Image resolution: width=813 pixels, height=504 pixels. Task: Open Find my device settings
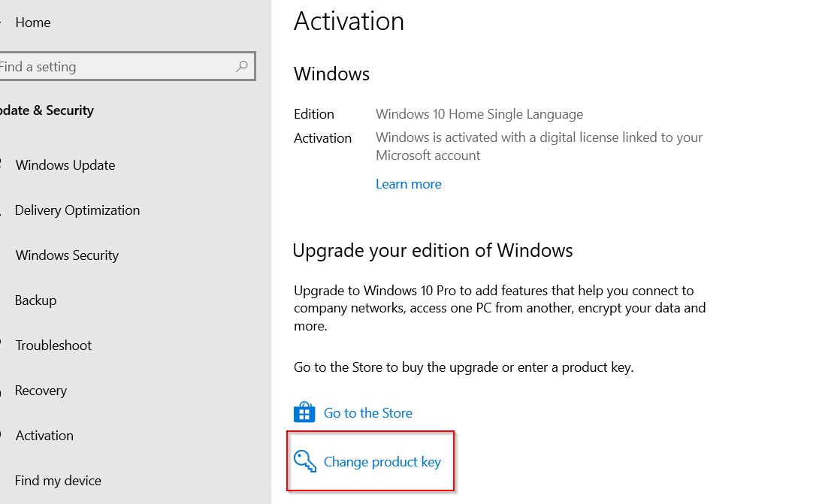(x=58, y=481)
